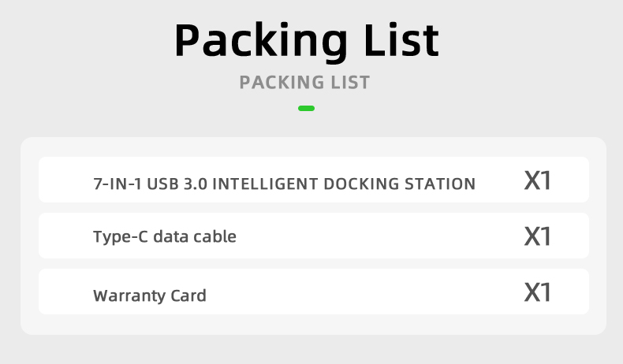This screenshot has width=623, height=364.
Task: Click "USB 3.0" in the first row
Action: (177, 184)
